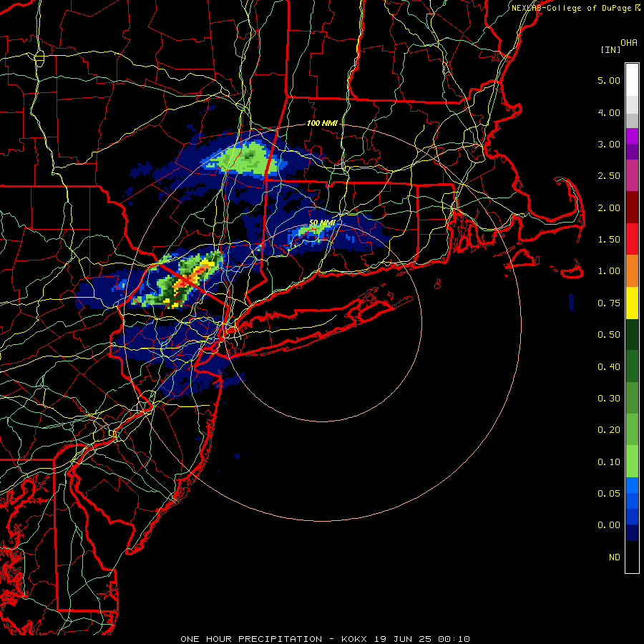Click the 3.00 legend value
The width and height of the screenshot is (644, 644).
(x=609, y=144)
